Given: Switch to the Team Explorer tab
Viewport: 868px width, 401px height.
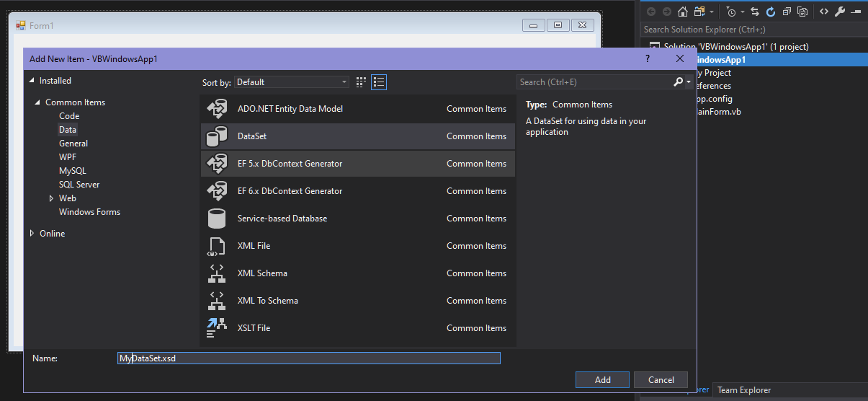Looking at the screenshot, I should [743, 390].
